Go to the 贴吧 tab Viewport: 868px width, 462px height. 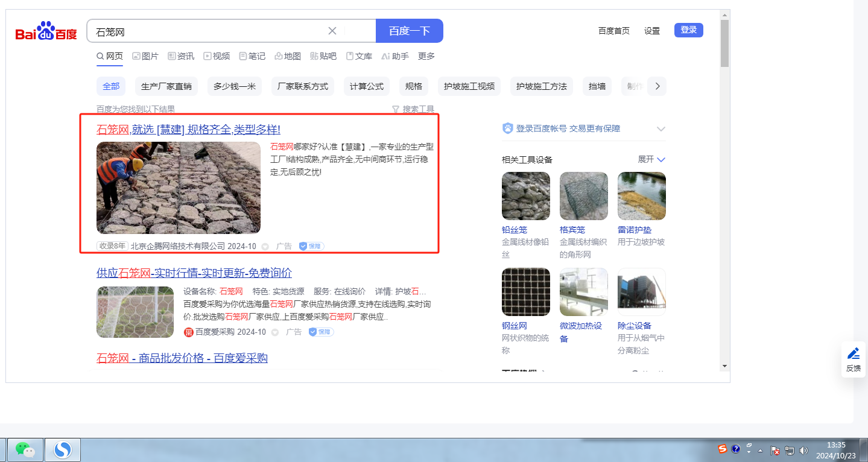click(x=323, y=56)
